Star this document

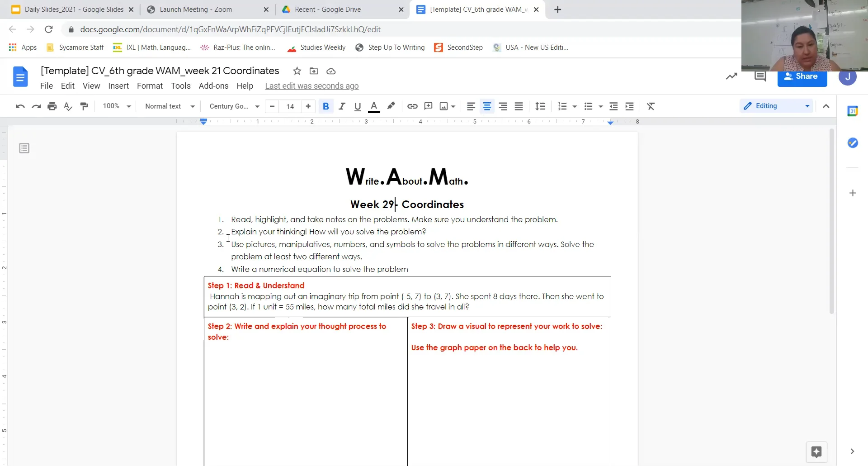[x=297, y=71]
